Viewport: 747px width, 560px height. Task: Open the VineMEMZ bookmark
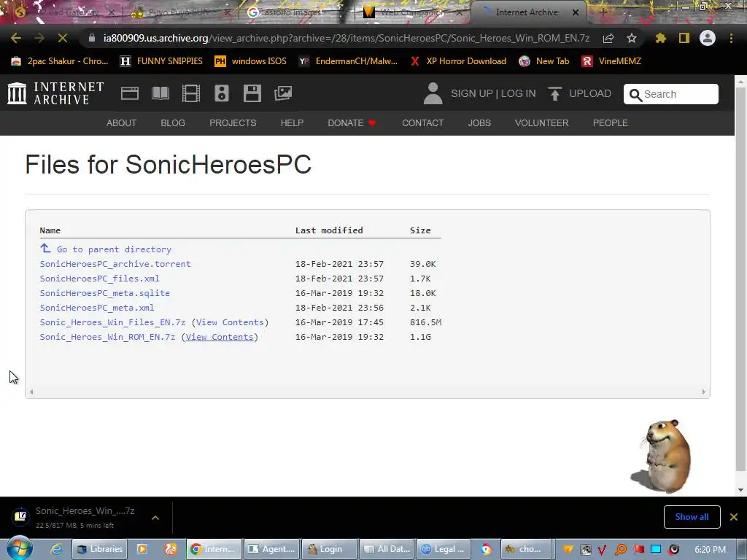click(612, 61)
